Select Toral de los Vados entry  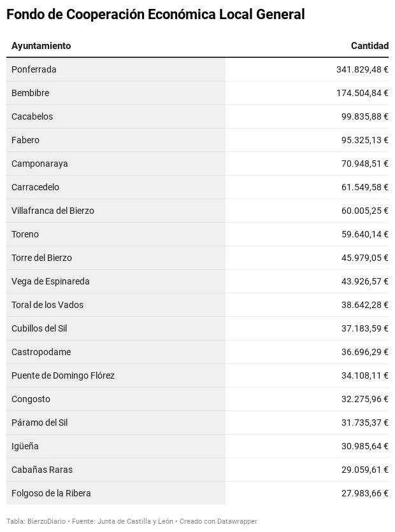[x=48, y=305]
